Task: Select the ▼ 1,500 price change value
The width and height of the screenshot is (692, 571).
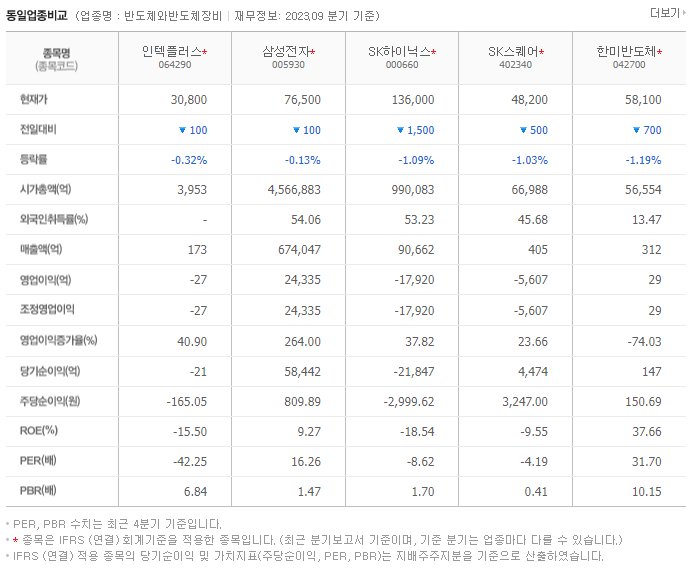Action: click(416, 130)
